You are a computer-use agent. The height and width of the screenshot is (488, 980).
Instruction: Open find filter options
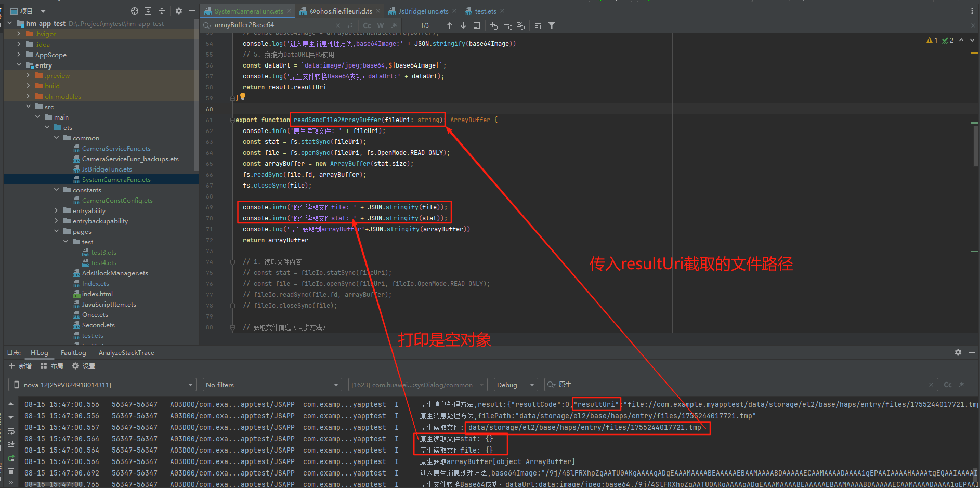552,25
